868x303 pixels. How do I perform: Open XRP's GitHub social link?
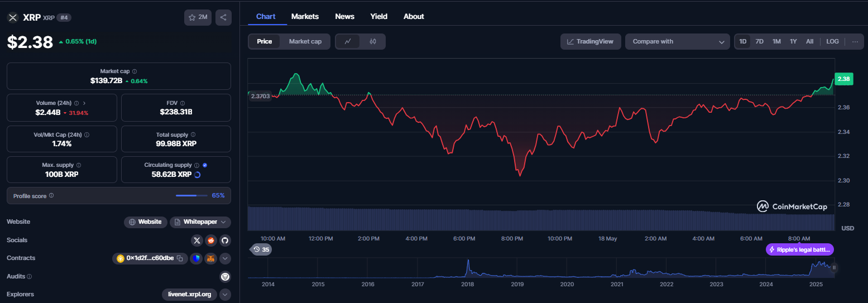225,241
